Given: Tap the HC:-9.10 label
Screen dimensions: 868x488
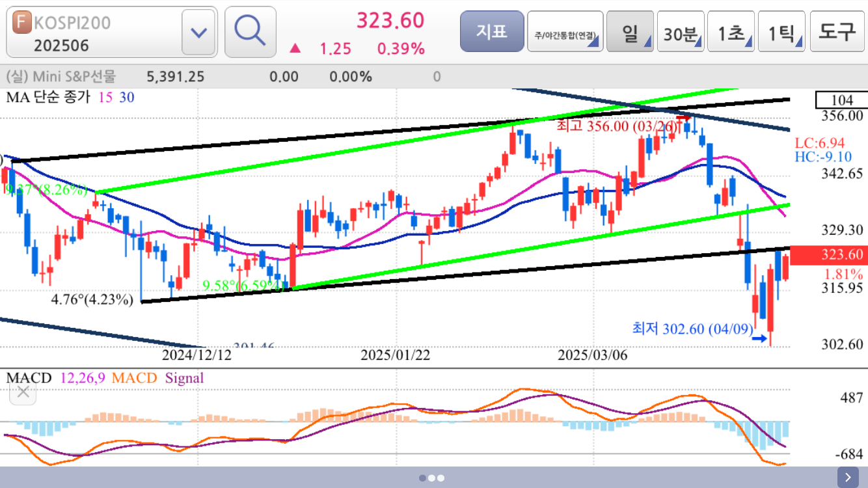Looking at the screenshot, I should coord(823,157).
